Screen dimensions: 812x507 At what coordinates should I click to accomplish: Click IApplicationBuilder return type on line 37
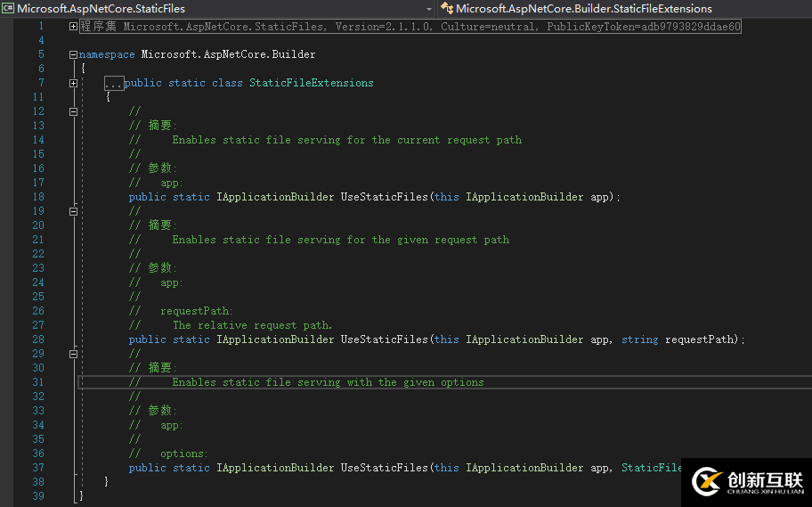[x=275, y=468]
